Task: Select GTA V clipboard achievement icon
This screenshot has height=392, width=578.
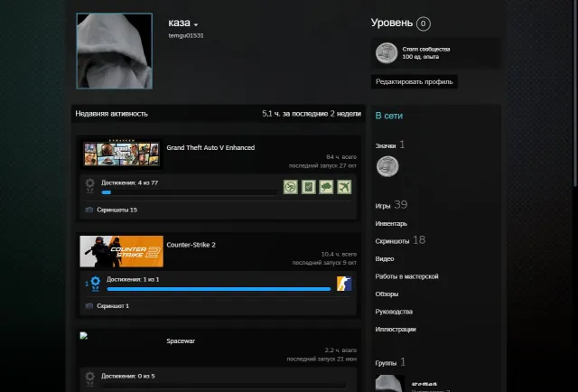Action: click(309, 187)
